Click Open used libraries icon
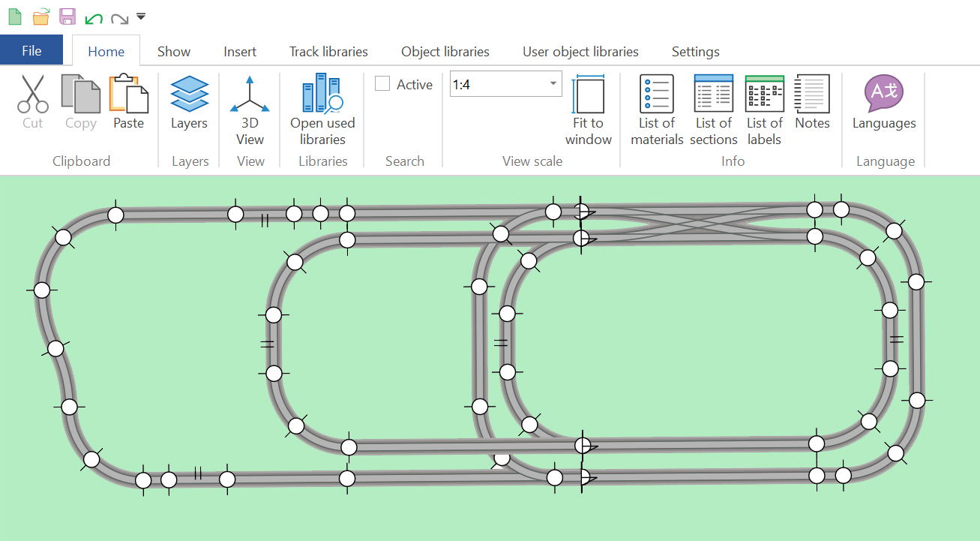The image size is (980, 541). pos(322,95)
